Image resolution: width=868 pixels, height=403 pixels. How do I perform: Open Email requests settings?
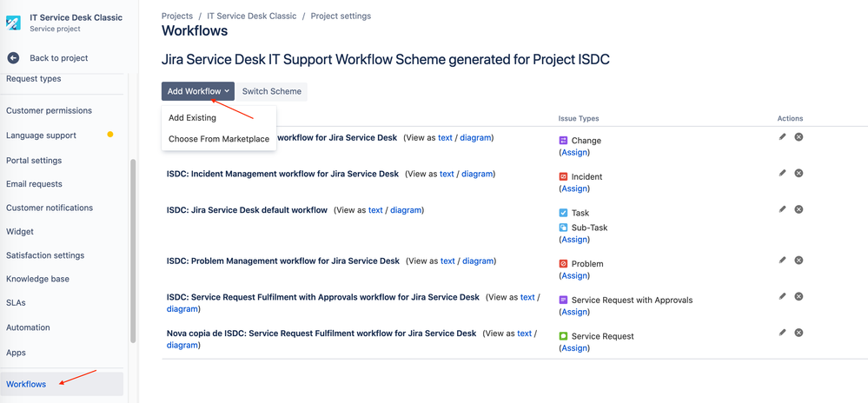tap(35, 184)
